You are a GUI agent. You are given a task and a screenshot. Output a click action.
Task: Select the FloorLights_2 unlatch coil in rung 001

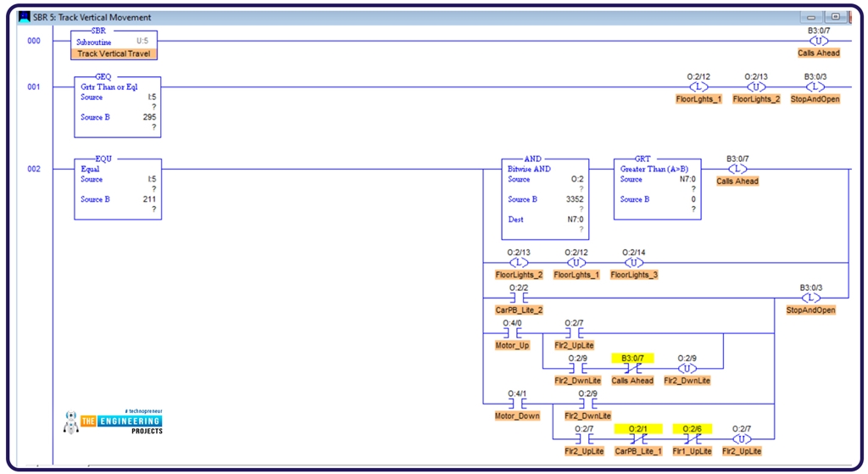coord(756,87)
